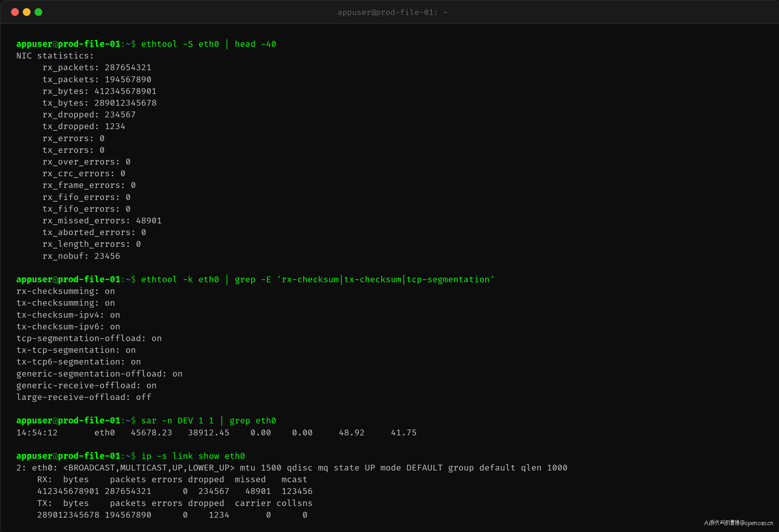Click the 'ip -s link show eth0' command
The height and width of the screenshot is (532, 779).
coord(193,456)
